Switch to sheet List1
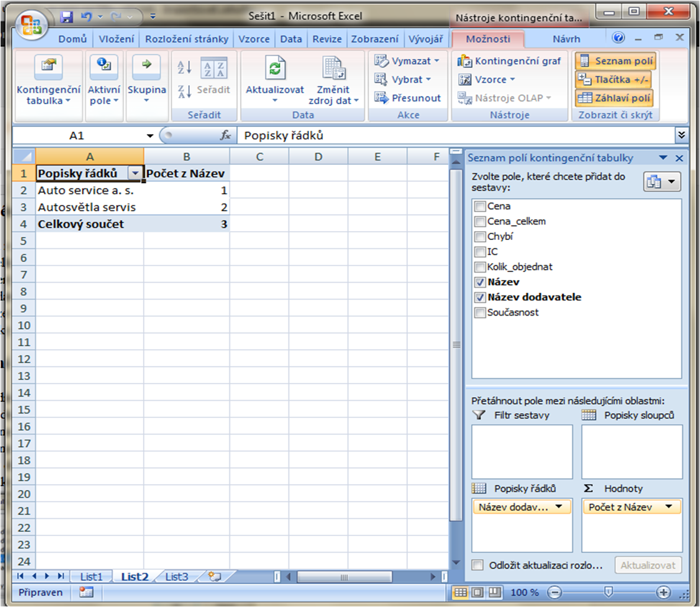The height and width of the screenshot is (607, 700). 91,577
